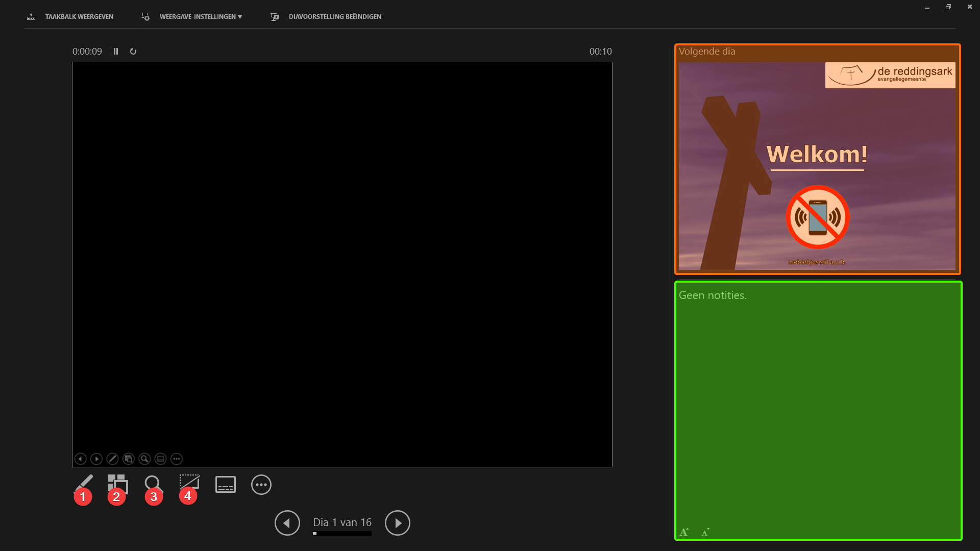This screenshot has height=551, width=980.
Task: Click small all-slides icon inside slide
Action: coord(129,459)
